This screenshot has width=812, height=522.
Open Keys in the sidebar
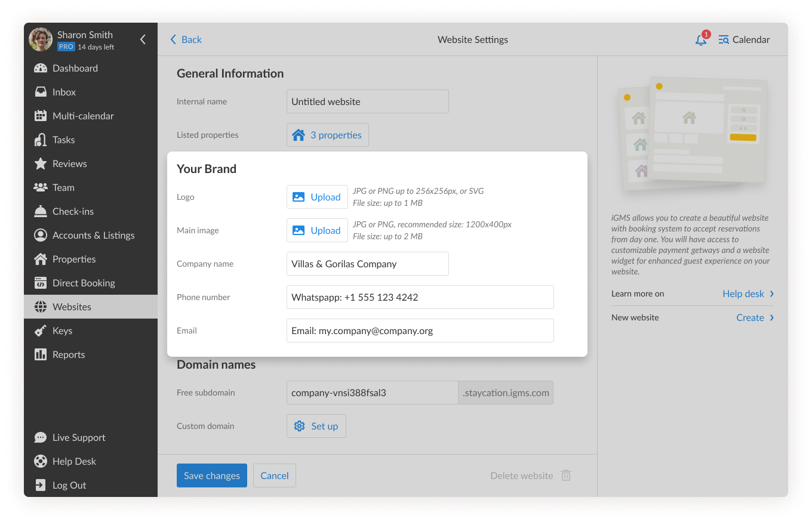pyautogui.click(x=62, y=331)
